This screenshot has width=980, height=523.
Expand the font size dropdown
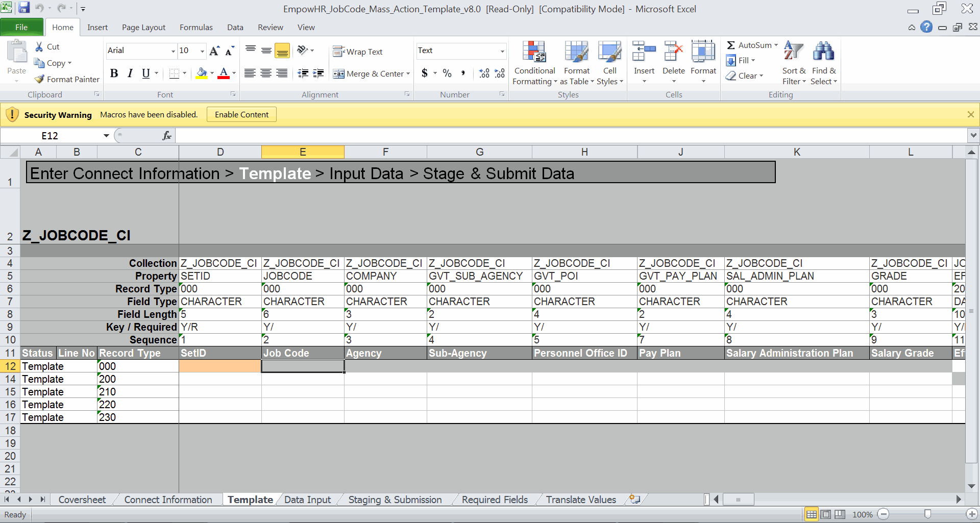[x=202, y=51]
